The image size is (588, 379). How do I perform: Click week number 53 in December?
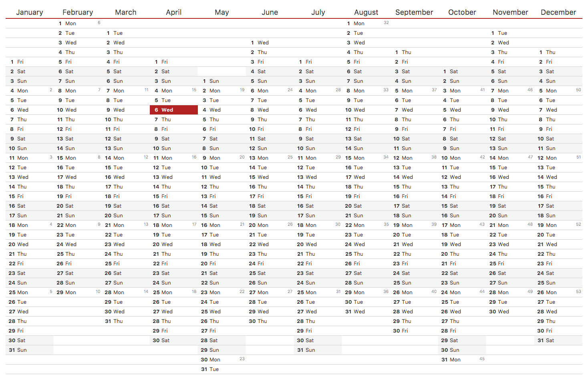pos(578,291)
